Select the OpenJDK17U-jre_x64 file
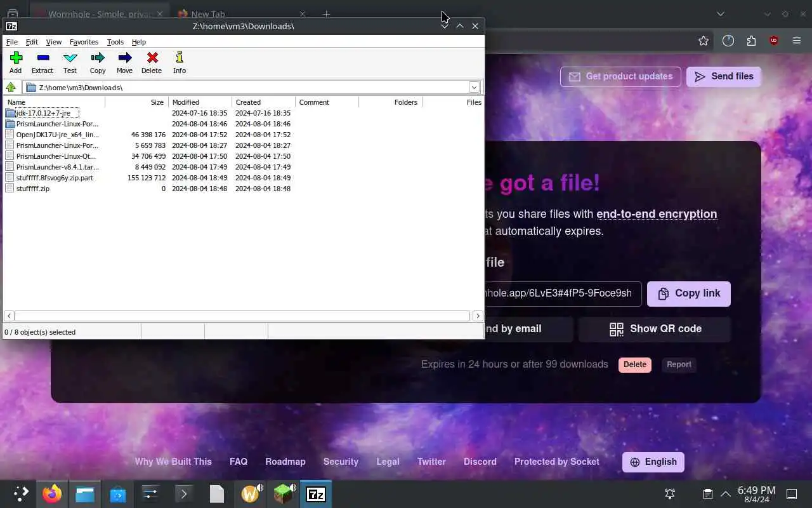812x508 pixels. pos(57,135)
